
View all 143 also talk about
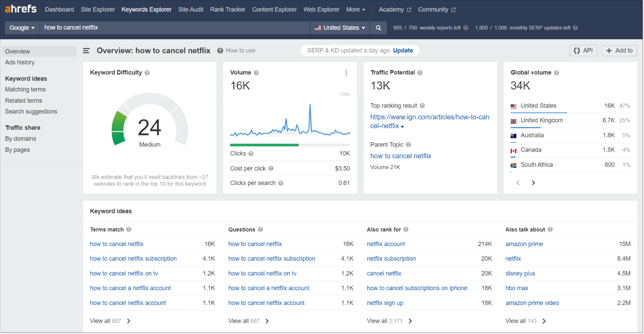click(526, 321)
